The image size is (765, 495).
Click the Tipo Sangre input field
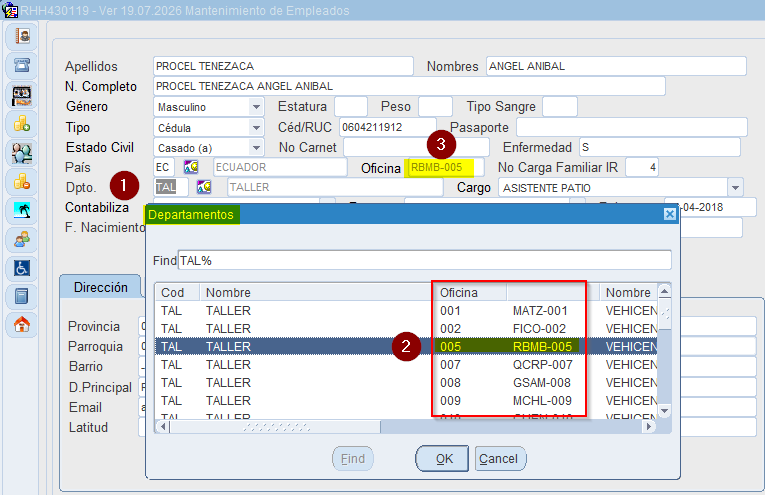coord(560,106)
